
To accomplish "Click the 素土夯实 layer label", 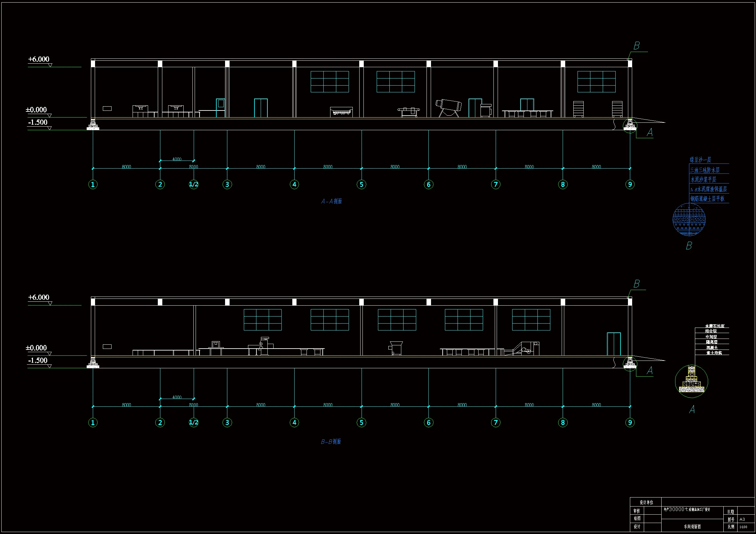I will pos(714,353).
